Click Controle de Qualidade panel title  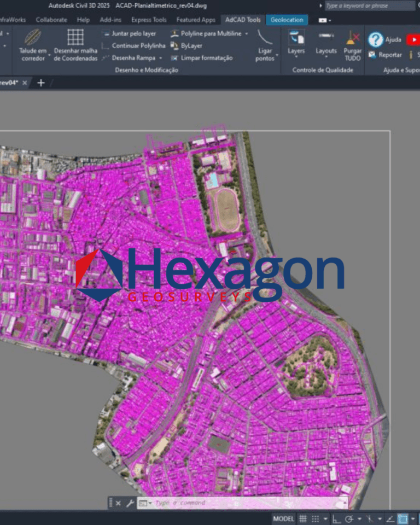(323, 70)
